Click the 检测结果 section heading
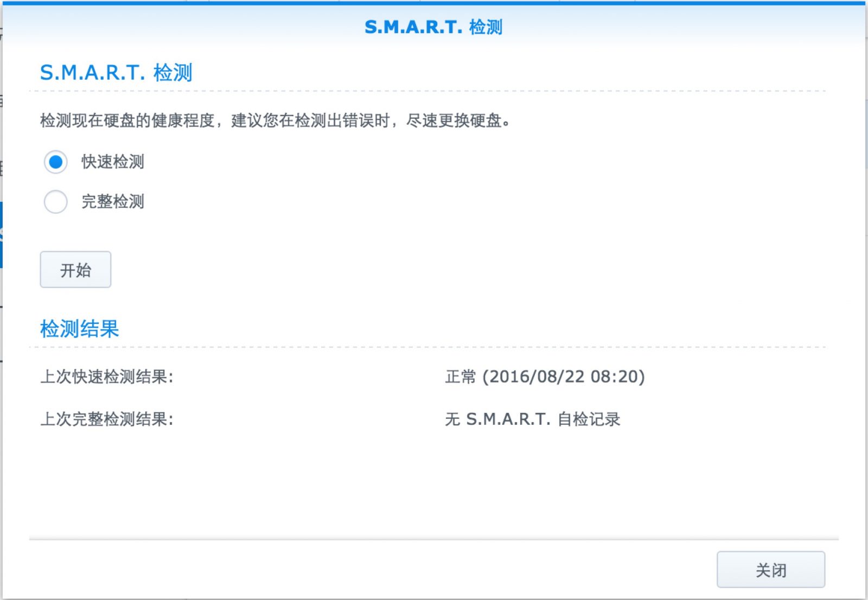Viewport: 868px width, 600px height. pyautogui.click(x=79, y=329)
